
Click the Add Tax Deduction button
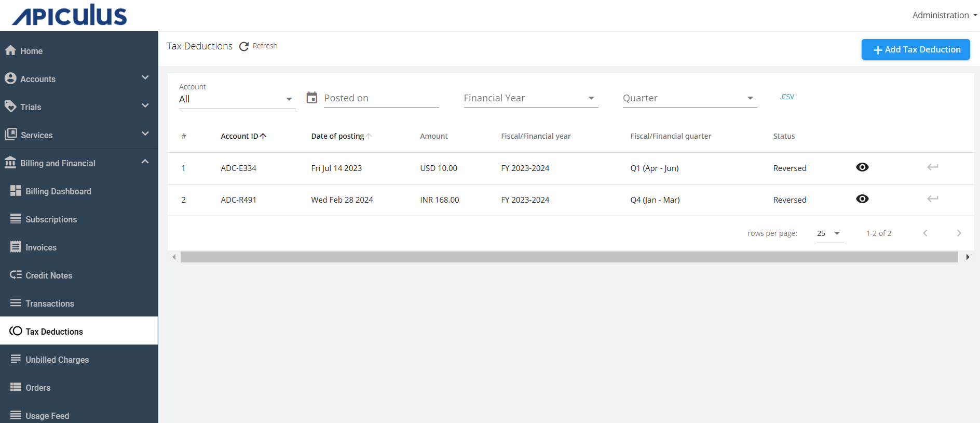pos(916,49)
